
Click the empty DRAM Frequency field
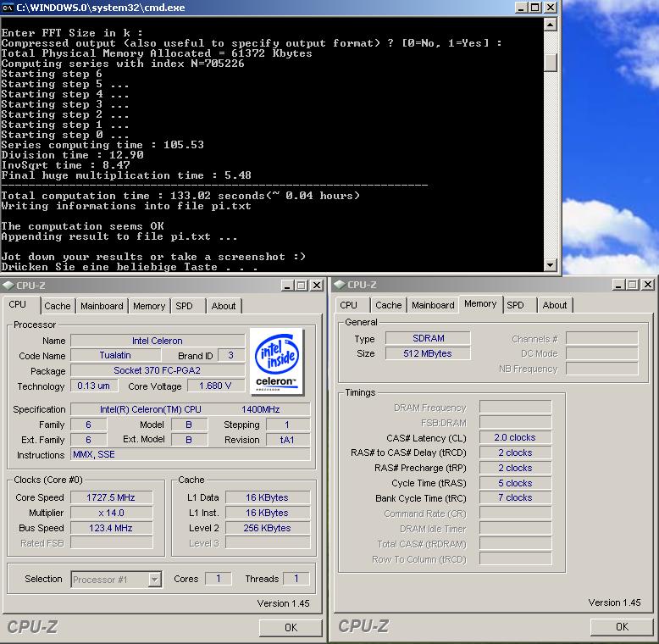click(515, 407)
